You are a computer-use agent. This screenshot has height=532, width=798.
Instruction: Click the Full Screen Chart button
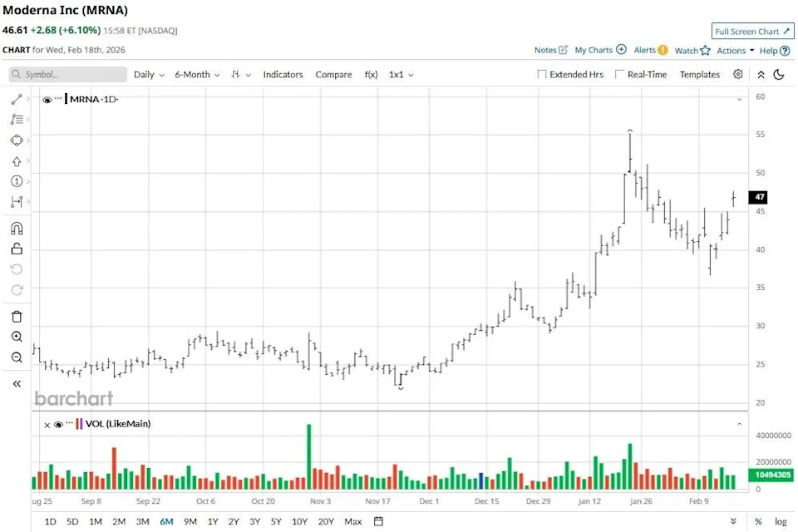752,32
